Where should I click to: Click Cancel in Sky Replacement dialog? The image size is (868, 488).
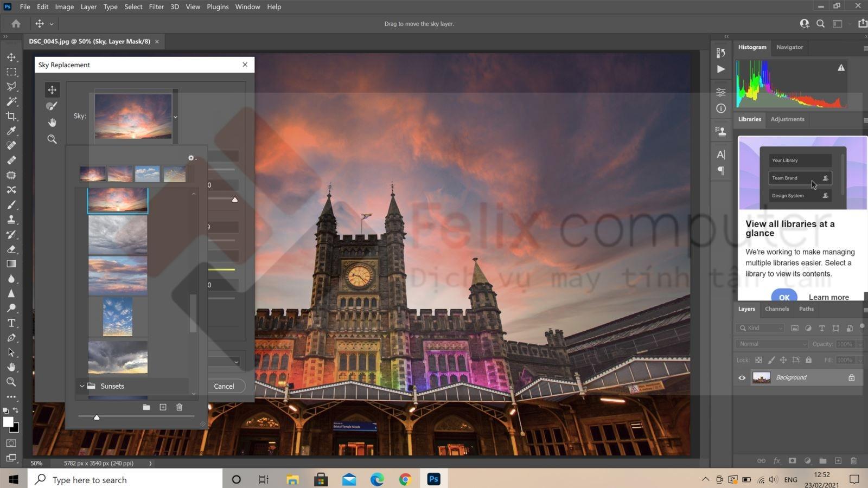point(224,386)
